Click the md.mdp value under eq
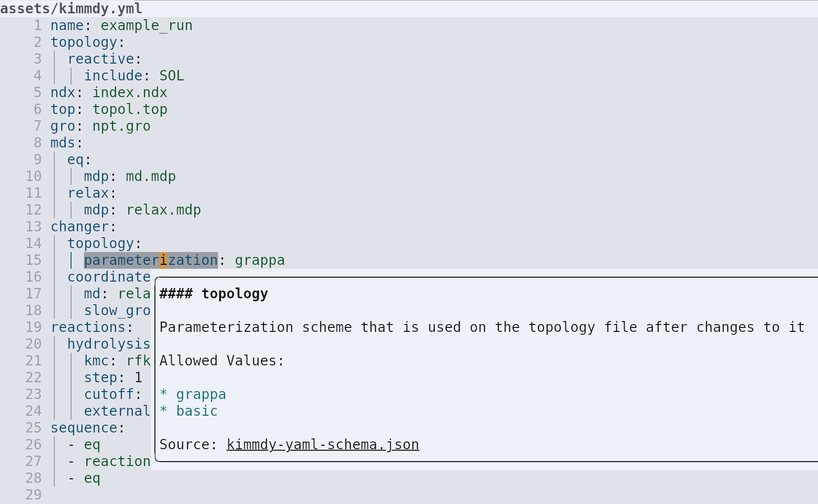 pyautogui.click(x=150, y=176)
